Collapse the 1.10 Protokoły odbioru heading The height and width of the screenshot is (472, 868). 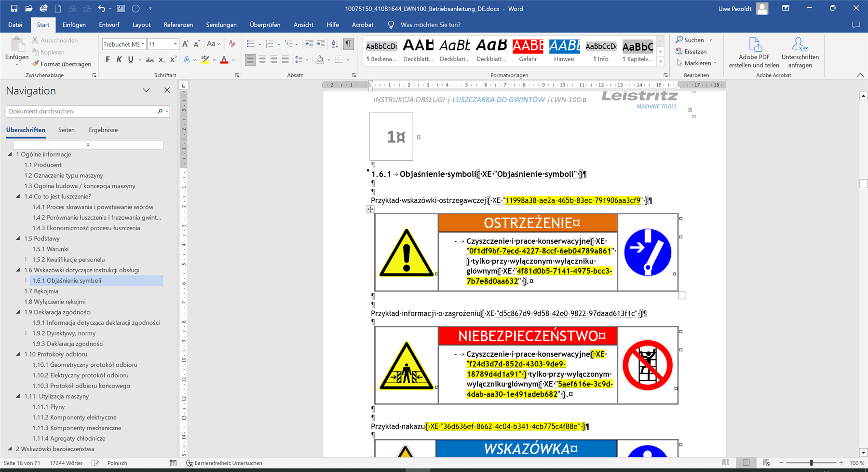coord(18,354)
